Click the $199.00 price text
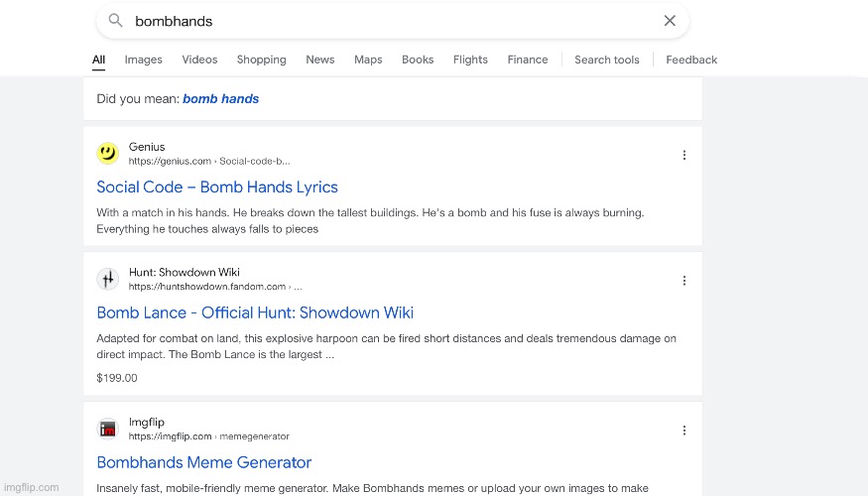Image resolution: width=868 pixels, height=496 pixels. tap(117, 378)
